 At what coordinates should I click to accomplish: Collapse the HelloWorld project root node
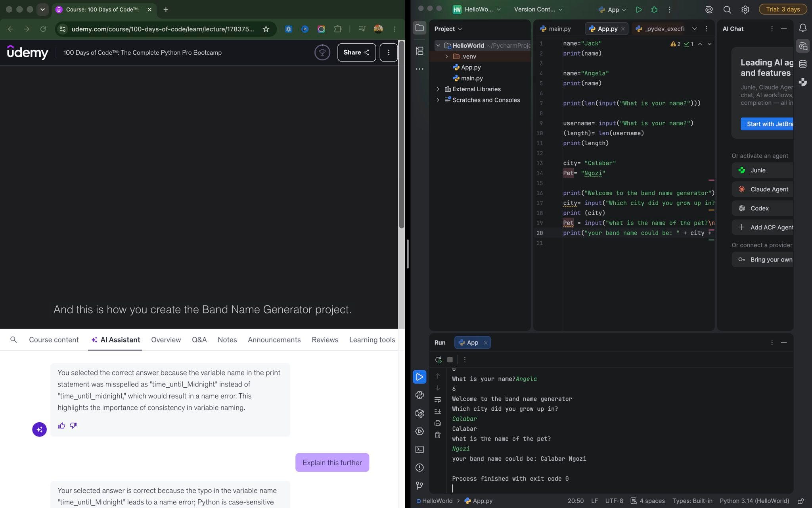438,46
